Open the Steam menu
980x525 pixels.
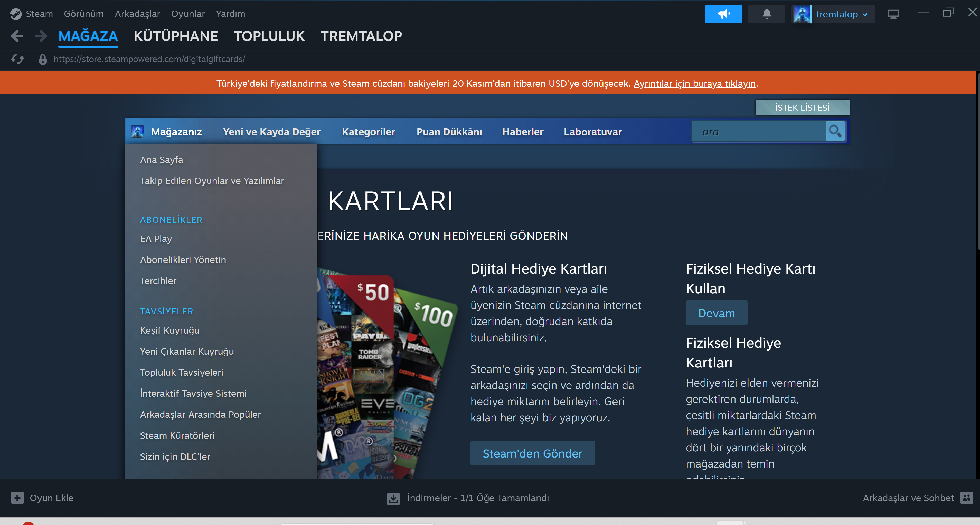(x=39, y=14)
